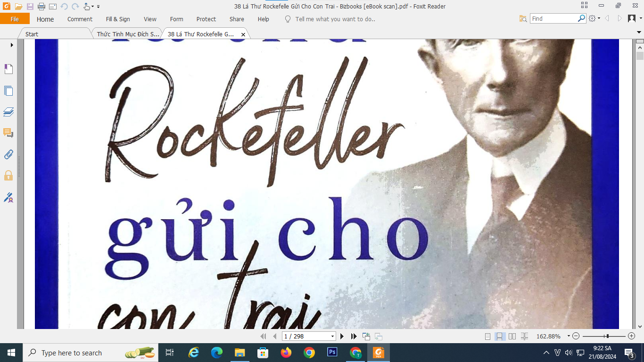The image size is (644, 362).
Task: Print the document with the printer icon
Action: [x=41, y=7]
